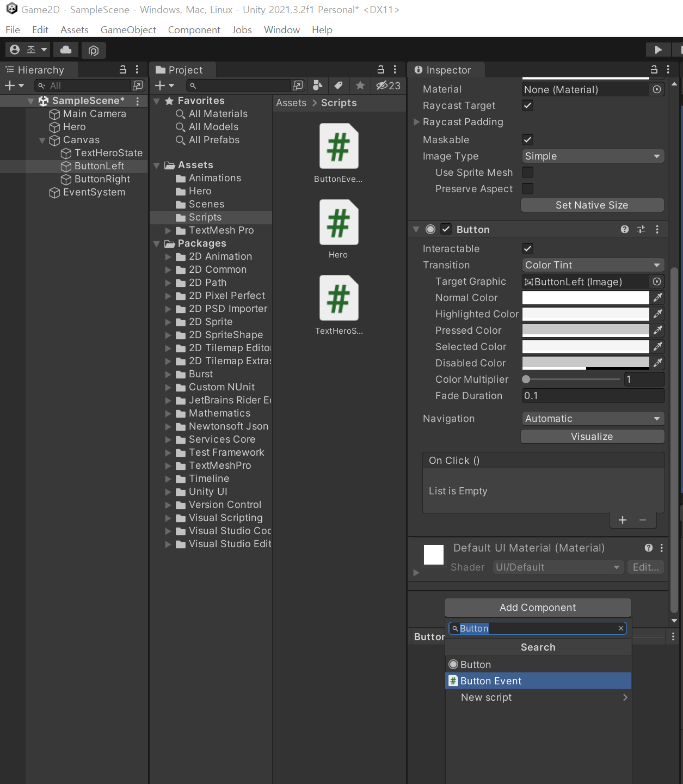The image size is (683, 784).
Task: Open the Project panel three-dot menu
Action: click(395, 70)
